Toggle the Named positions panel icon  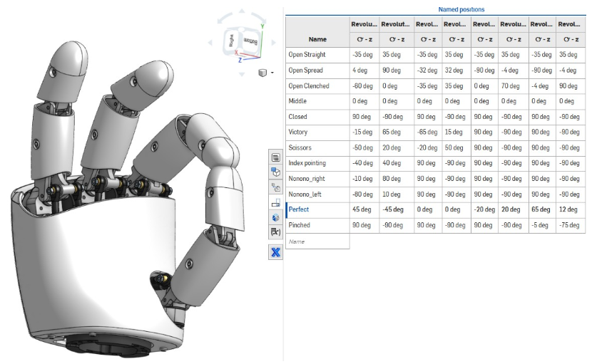click(275, 202)
